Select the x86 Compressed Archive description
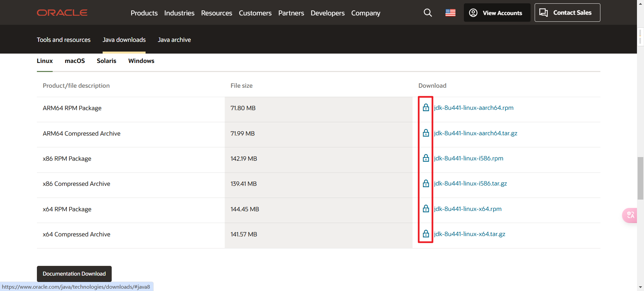 76,184
